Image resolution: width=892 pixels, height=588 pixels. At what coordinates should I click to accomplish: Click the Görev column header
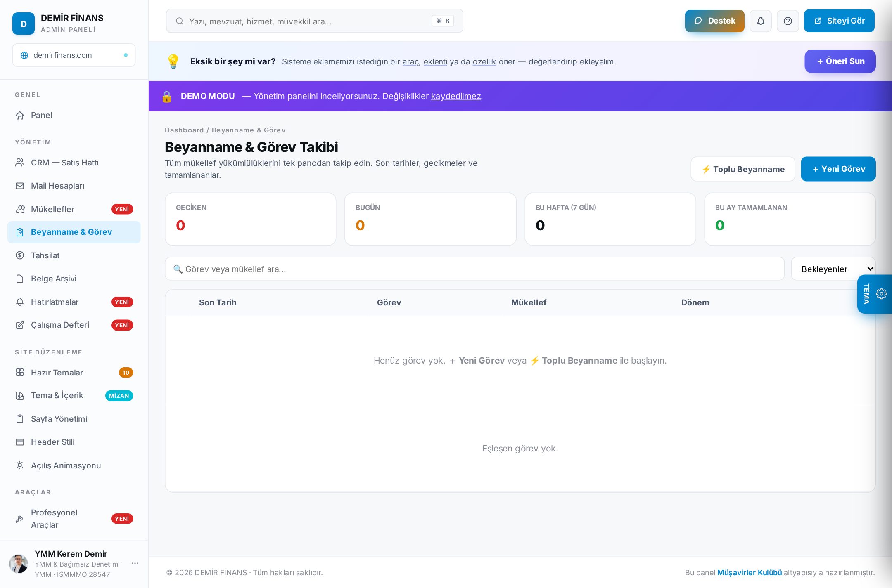point(389,303)
